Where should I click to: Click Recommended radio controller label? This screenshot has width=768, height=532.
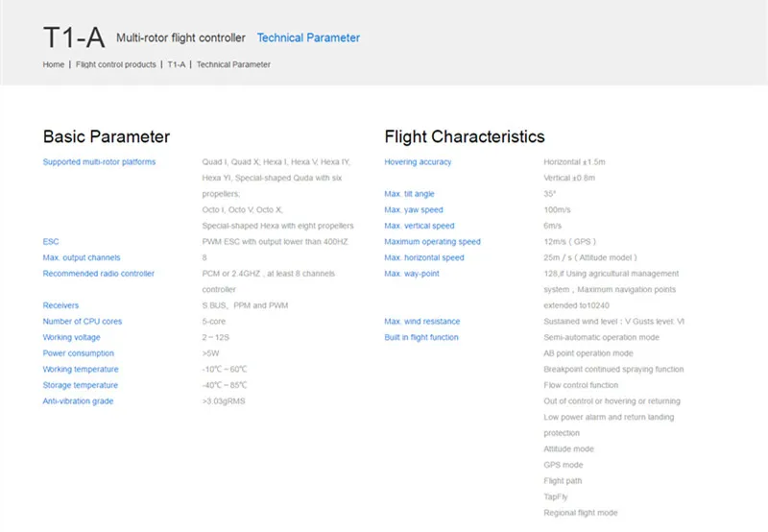tap(99, 274)
